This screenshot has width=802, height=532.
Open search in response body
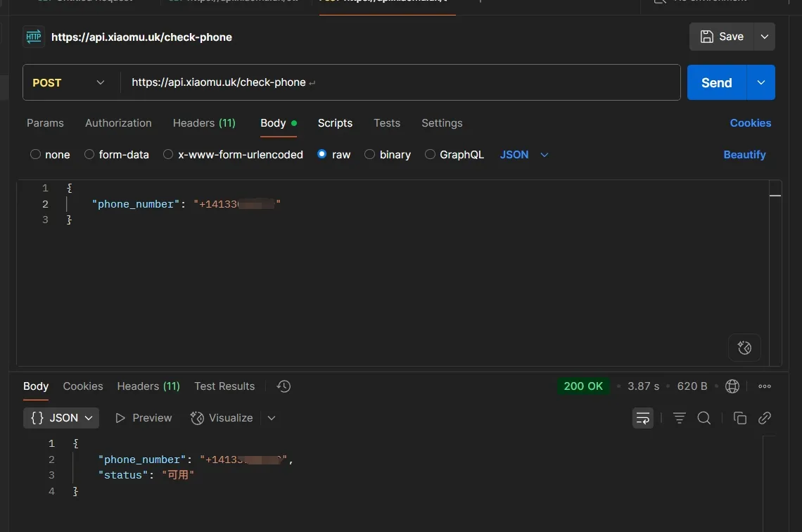(x=704, y=418)
